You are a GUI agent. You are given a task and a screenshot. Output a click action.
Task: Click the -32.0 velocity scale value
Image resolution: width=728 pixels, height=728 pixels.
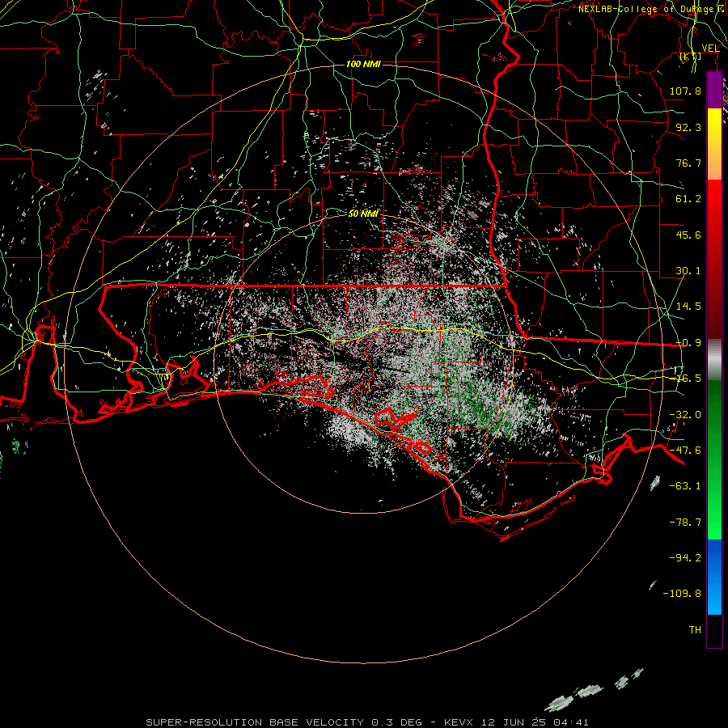[685, 415]
